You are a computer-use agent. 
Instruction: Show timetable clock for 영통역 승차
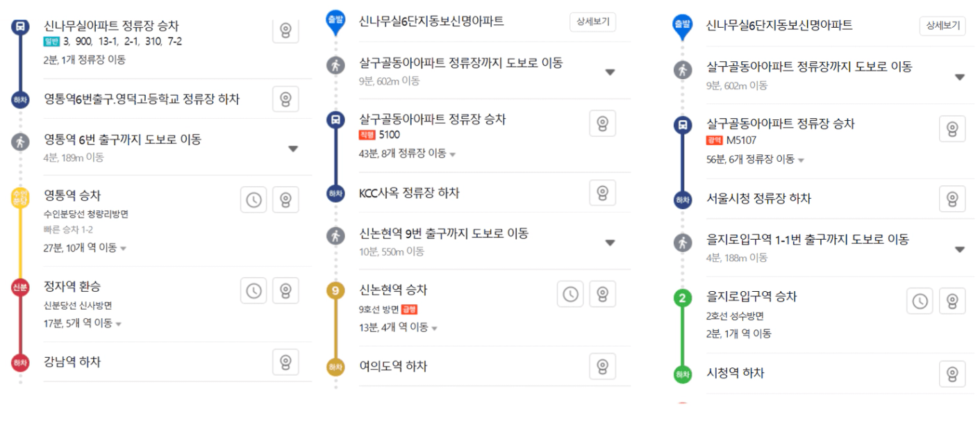tap(254, 199)
